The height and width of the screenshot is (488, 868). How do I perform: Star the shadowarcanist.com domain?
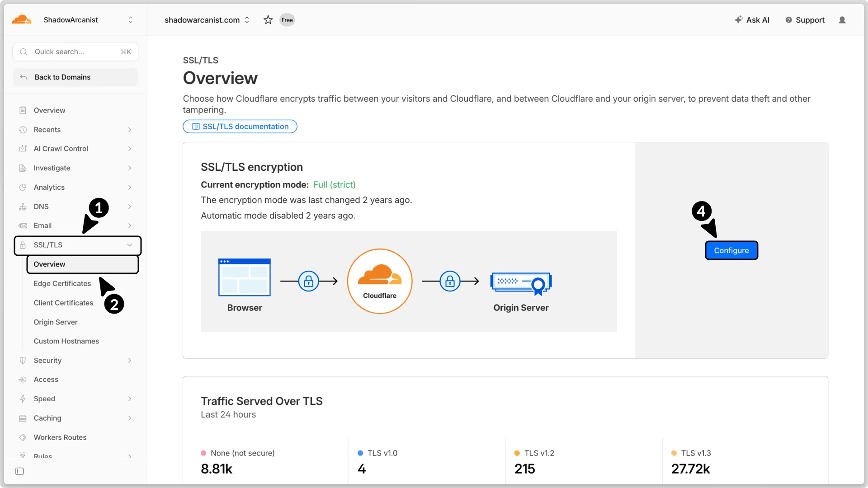(x=268, y=20)
